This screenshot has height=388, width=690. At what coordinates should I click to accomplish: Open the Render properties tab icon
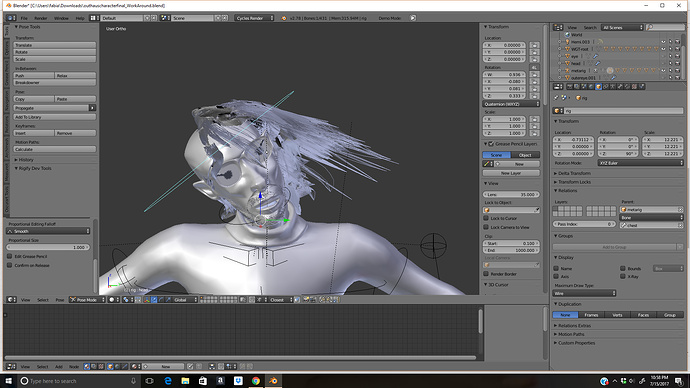click(569, 87)
